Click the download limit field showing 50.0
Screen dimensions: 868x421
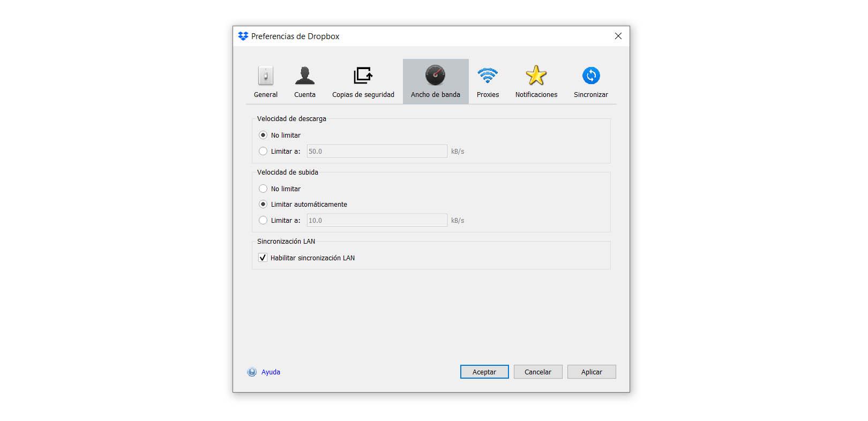tap(377, 151)
